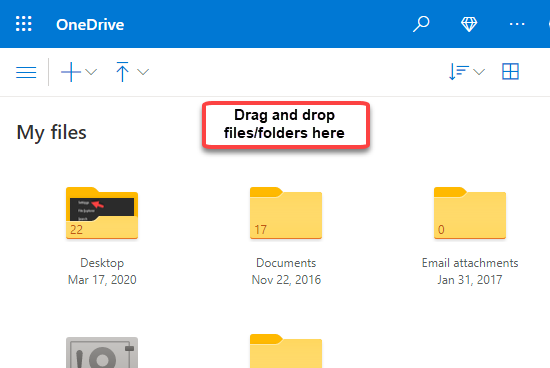This screenshot has height=368, width=550.
Task: Click the date Jan 31, 2017
Action: pos(470,280)
